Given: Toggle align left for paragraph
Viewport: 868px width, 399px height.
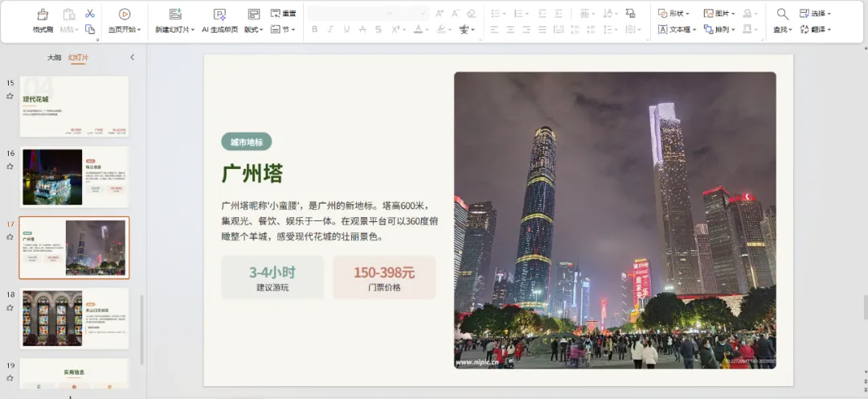Looking at the screenshot, I should (494, 30).
